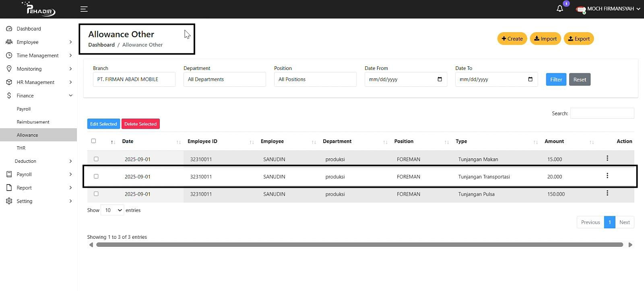This screenshot has width=644, height=291.
Task: Click the notification bell icon
Action: [x=559, y=8]
